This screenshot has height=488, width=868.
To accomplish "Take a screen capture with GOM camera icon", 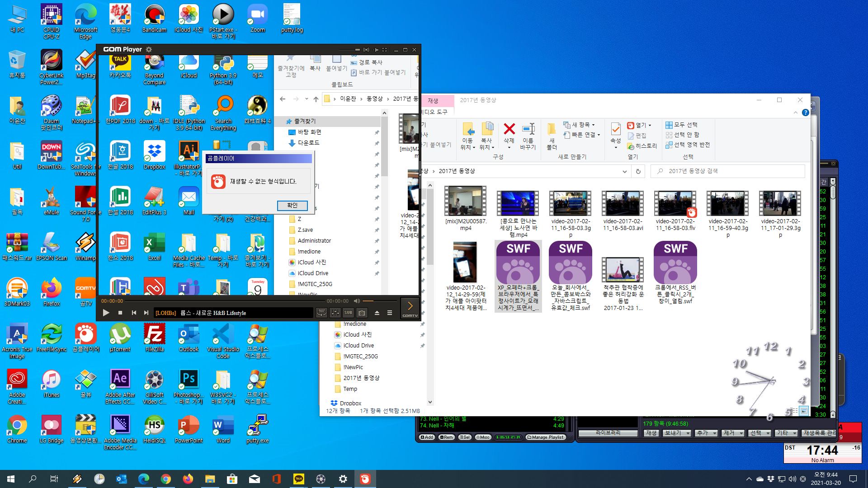I will [362, 312].
